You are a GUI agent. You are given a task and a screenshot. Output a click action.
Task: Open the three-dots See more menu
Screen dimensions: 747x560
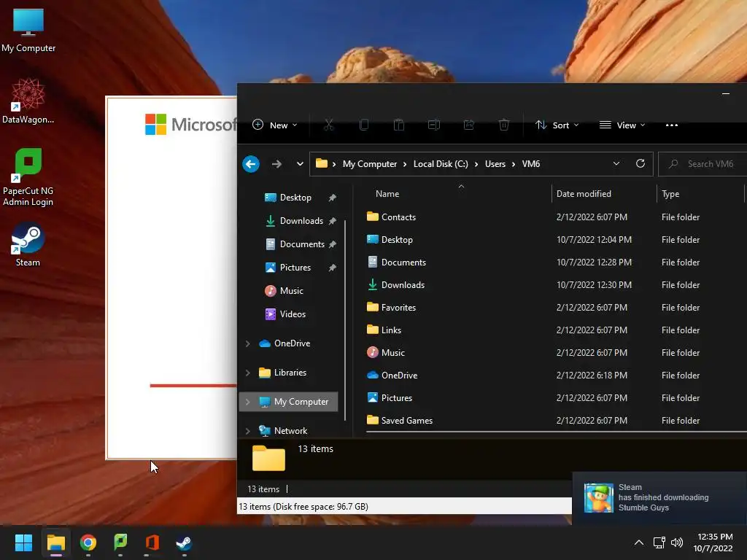pos(672,125)
